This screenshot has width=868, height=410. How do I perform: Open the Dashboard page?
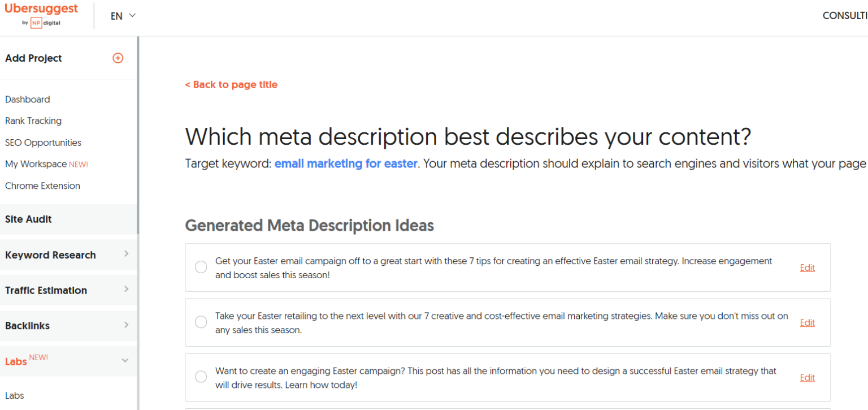point(28,100)
